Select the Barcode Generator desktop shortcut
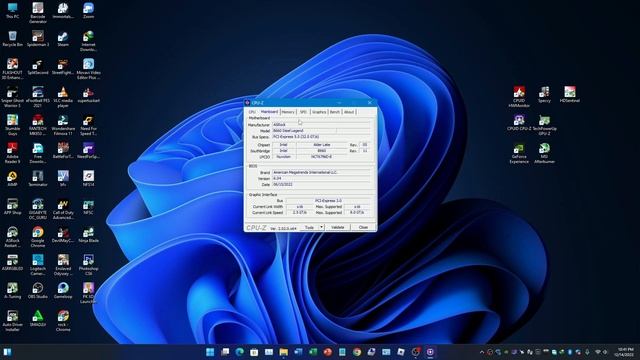This screenshot has width=640, height=360. 38,12
